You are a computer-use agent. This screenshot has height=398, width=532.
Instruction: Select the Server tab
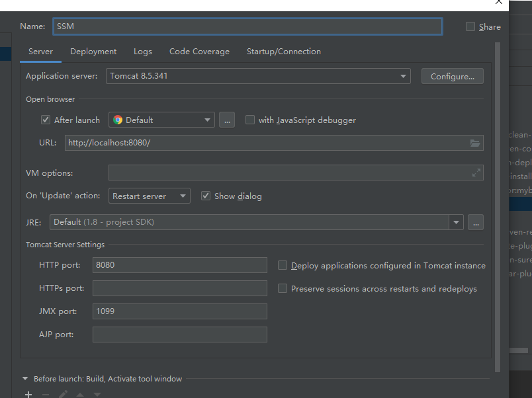coord(41,52)
